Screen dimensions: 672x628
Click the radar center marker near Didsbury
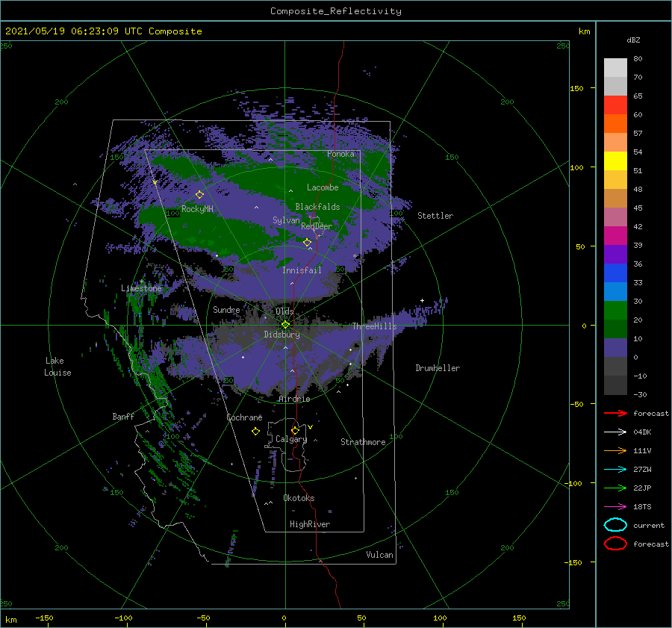285,325
